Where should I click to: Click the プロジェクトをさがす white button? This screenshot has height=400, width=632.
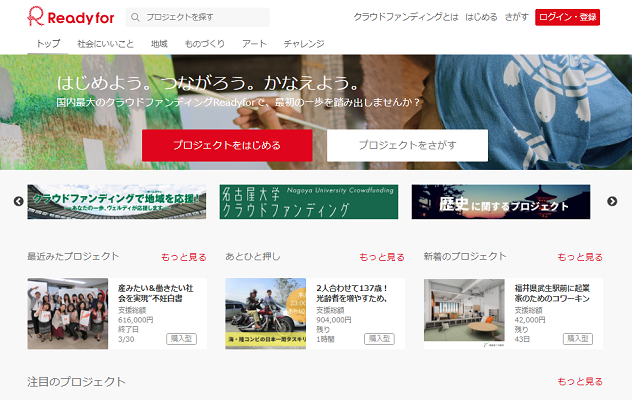pos(407,145)
